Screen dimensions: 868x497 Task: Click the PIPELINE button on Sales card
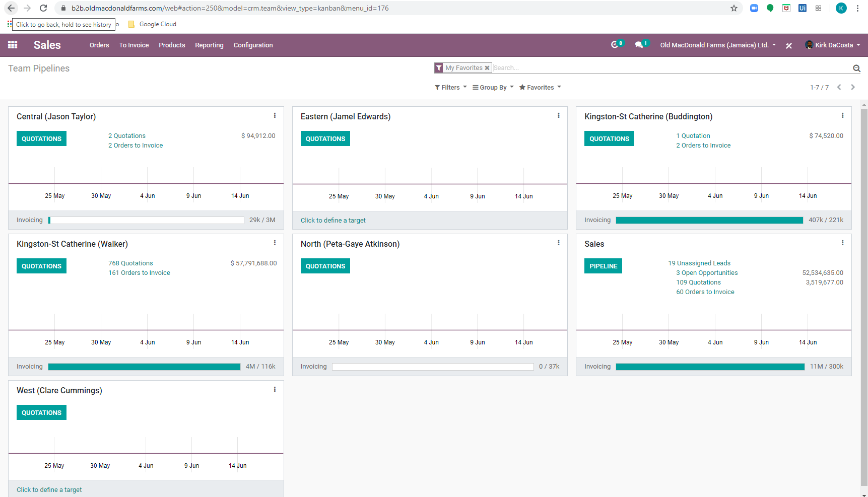point(603,266)
